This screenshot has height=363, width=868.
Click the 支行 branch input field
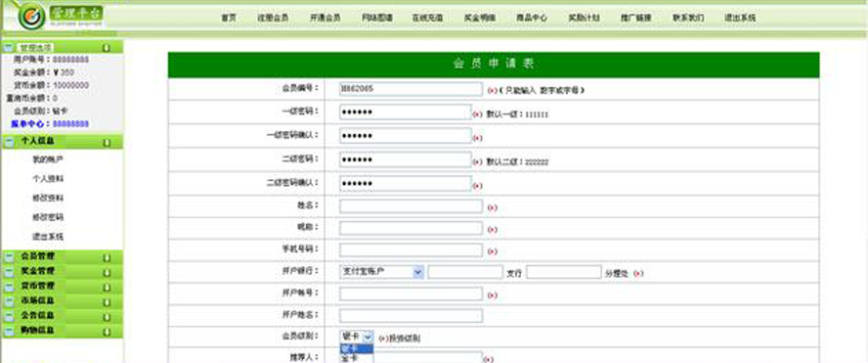click(x=465, y=272)
